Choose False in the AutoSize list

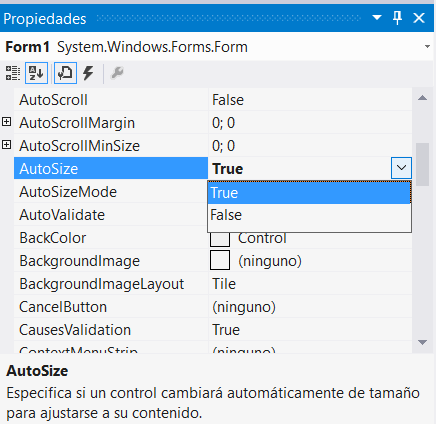point(309,215)
